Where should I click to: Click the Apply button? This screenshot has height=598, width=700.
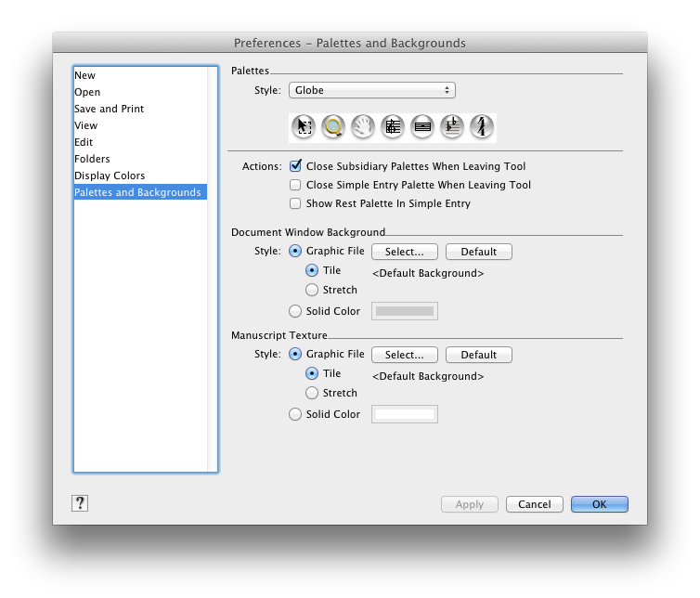tap(469, 504)
